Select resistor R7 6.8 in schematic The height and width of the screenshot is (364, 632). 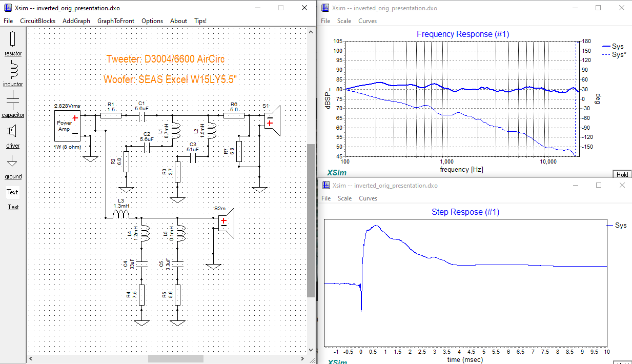coord(239,152)
